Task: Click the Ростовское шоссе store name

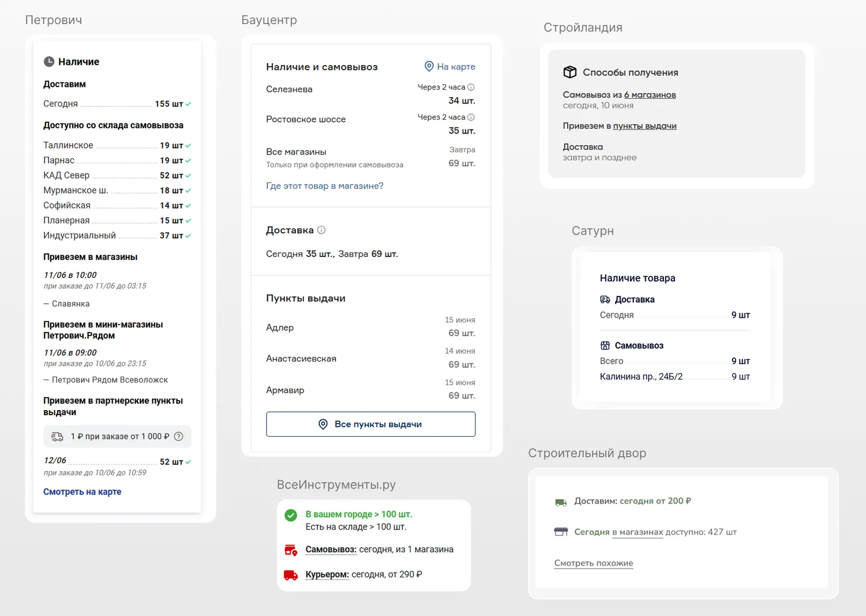Action: tap(306, 119)
